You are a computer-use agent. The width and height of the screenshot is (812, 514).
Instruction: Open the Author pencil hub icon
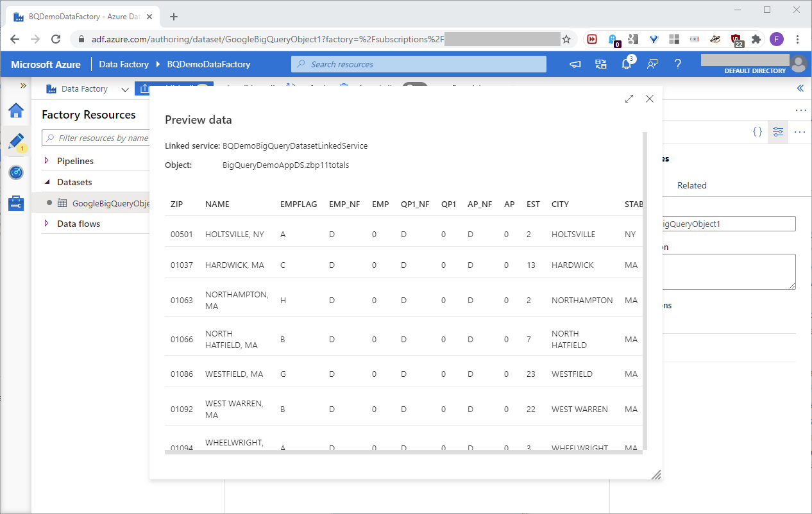tap(16, 142)
